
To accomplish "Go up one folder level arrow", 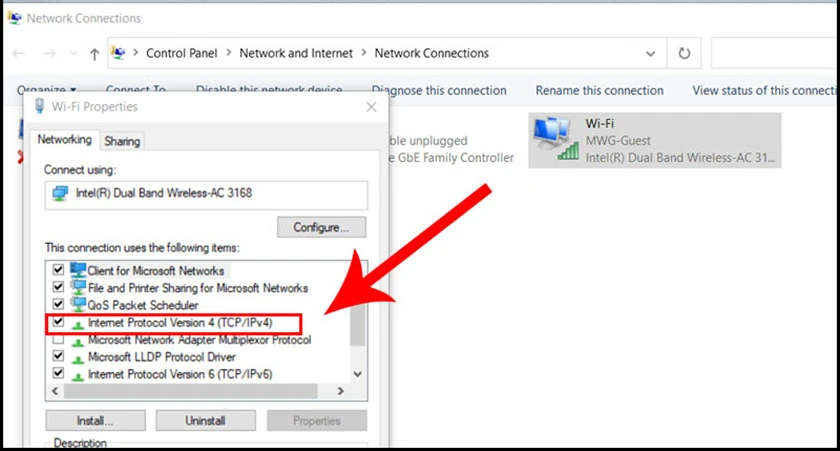I will tap(94, 54).
